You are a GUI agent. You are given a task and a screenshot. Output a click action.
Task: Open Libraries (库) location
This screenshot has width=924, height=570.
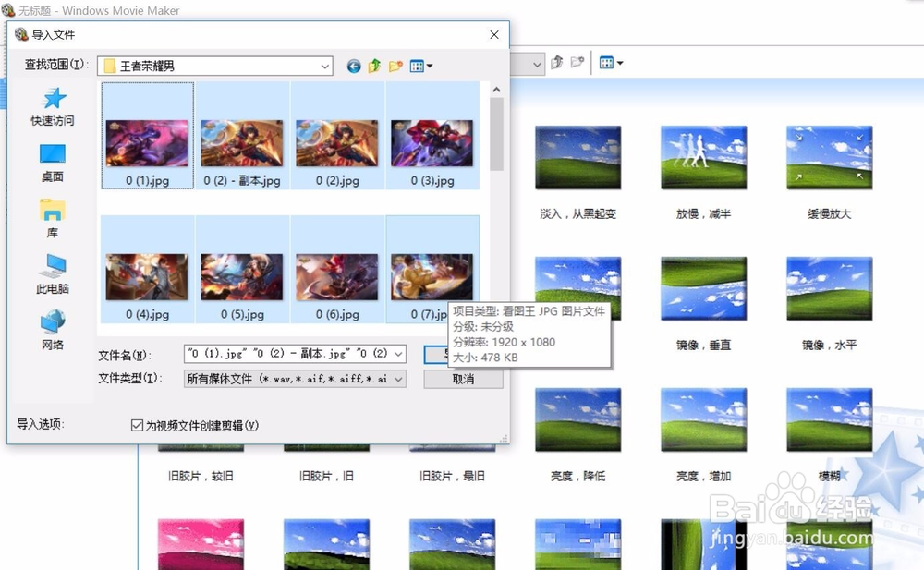[x=53, y=219]
